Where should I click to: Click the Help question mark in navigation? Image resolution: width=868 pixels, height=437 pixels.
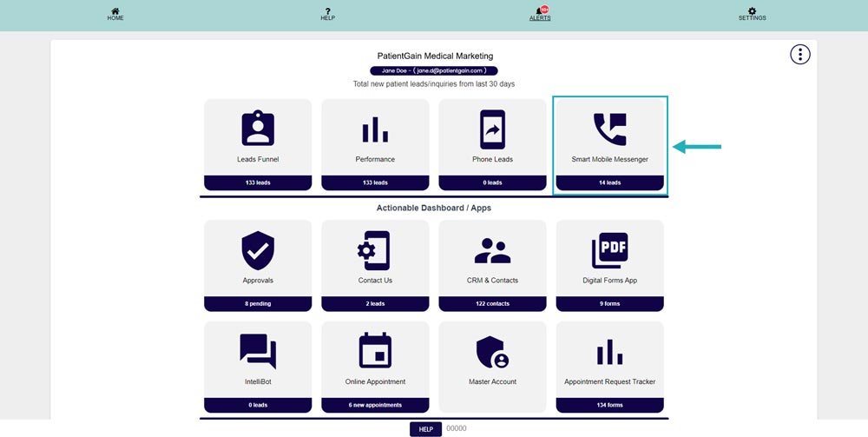(x=327, y=14)
